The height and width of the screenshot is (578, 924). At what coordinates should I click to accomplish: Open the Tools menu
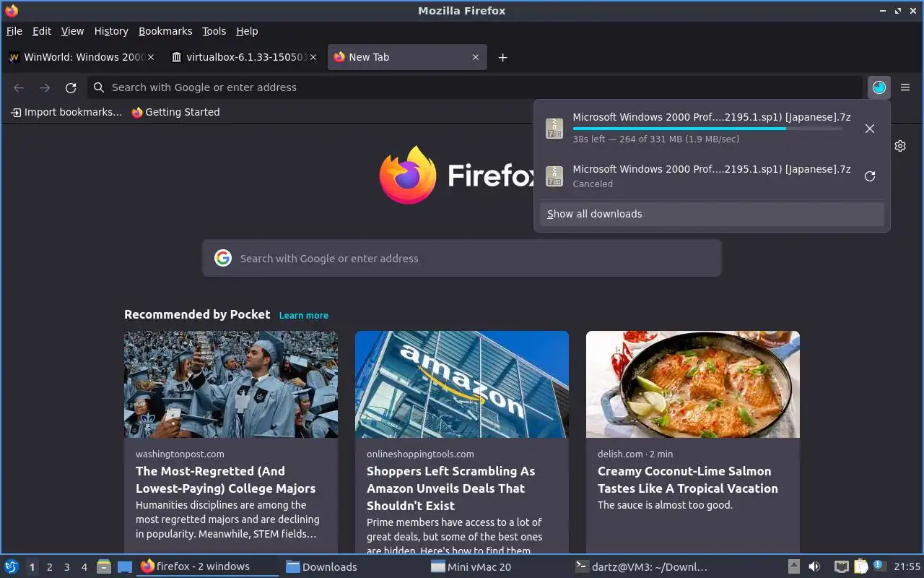[214, 31]
